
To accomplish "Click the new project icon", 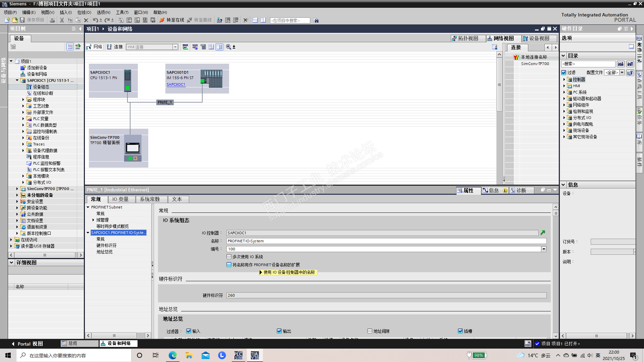I will [7, 20].
